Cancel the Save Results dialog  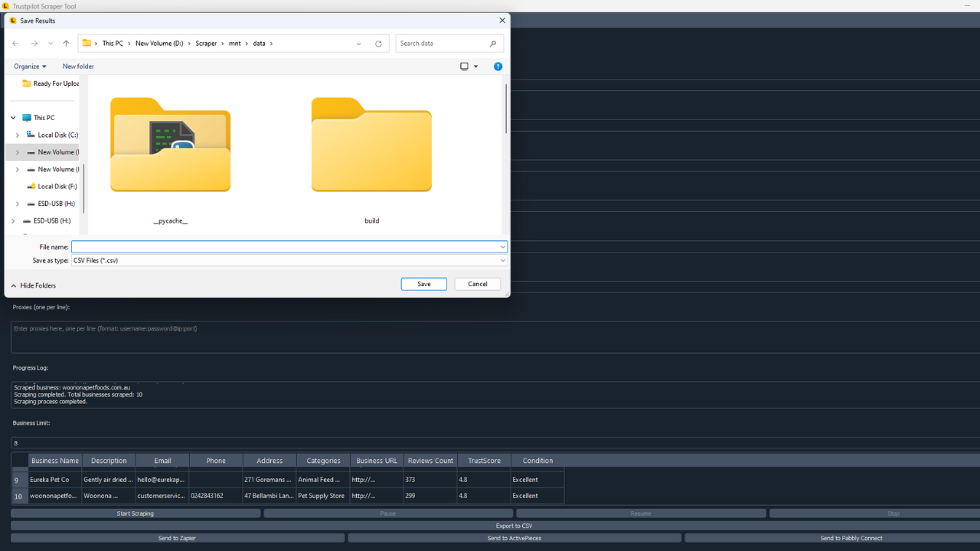click(477, 284)
